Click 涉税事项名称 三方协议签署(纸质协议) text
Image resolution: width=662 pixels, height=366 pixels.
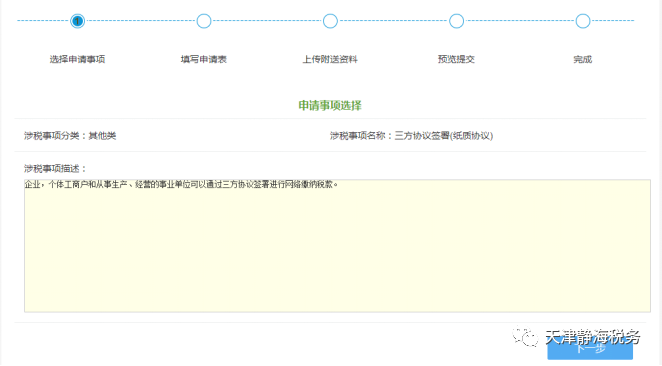pyautogui.click(x=412, y=136)
